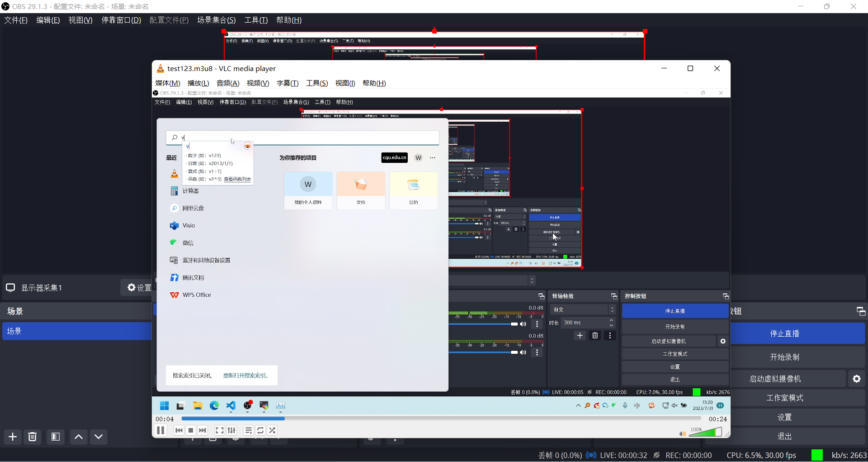
Task: Open OBS 视图(V) menu
Action: [x=80, y=20]
